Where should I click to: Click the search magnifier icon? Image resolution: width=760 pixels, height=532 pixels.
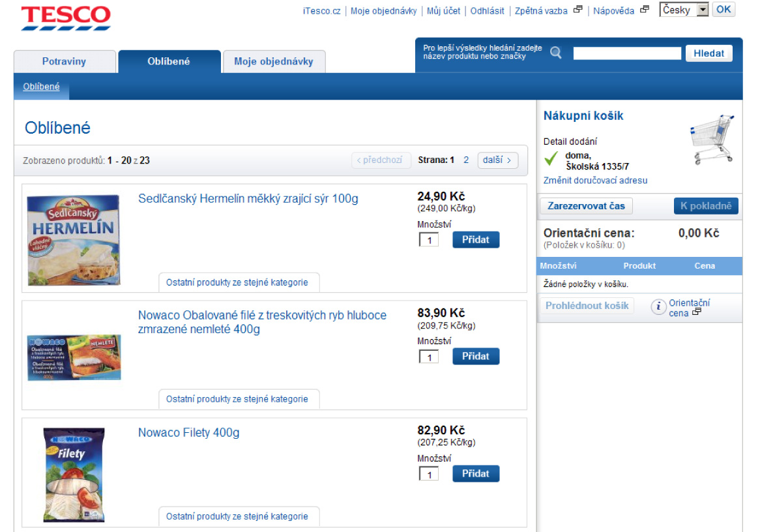click(x=556, y=53)
